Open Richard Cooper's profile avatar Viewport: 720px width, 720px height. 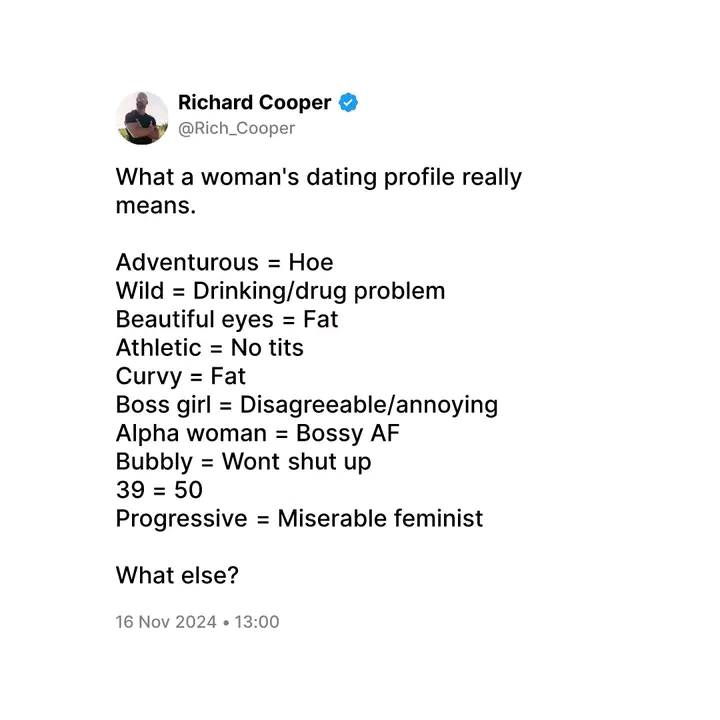(142, 118)
